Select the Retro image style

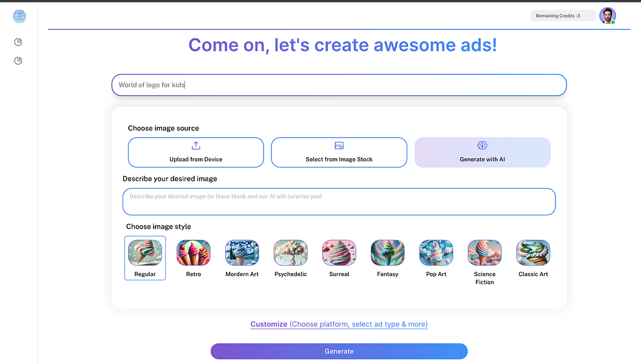pyautogui.click(x=194, y=258)
